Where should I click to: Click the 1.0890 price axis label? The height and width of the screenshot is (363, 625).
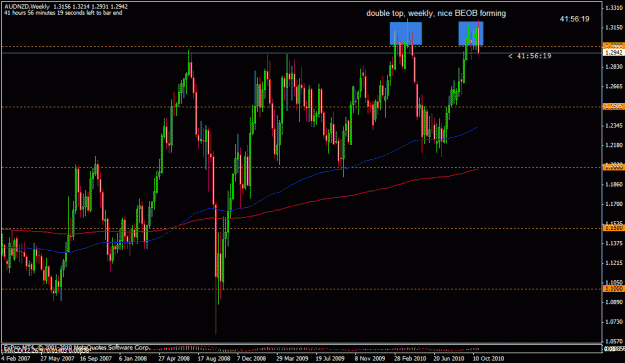point(614,302)
